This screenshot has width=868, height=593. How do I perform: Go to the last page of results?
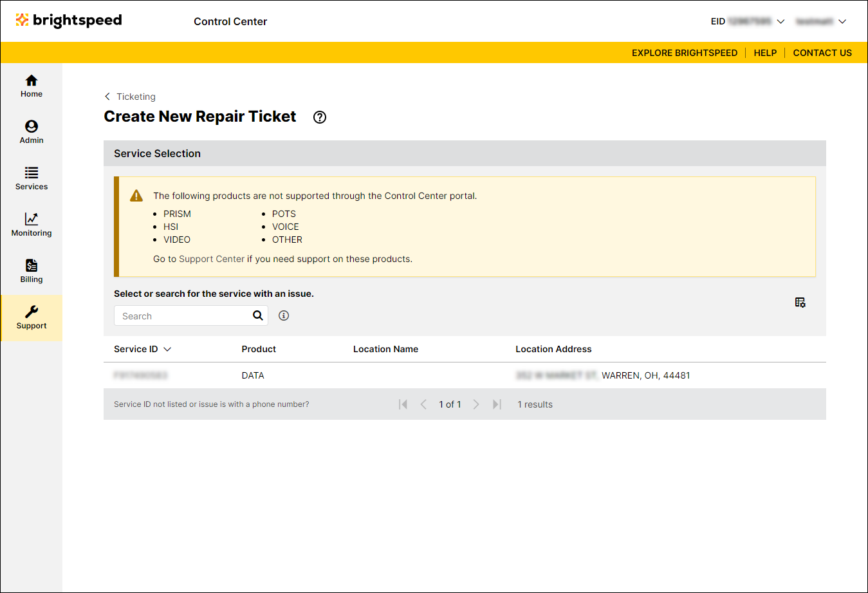497,404
